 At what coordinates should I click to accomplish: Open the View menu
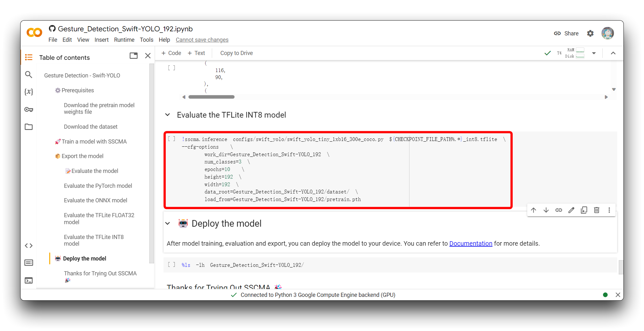(x=83, y=40)
